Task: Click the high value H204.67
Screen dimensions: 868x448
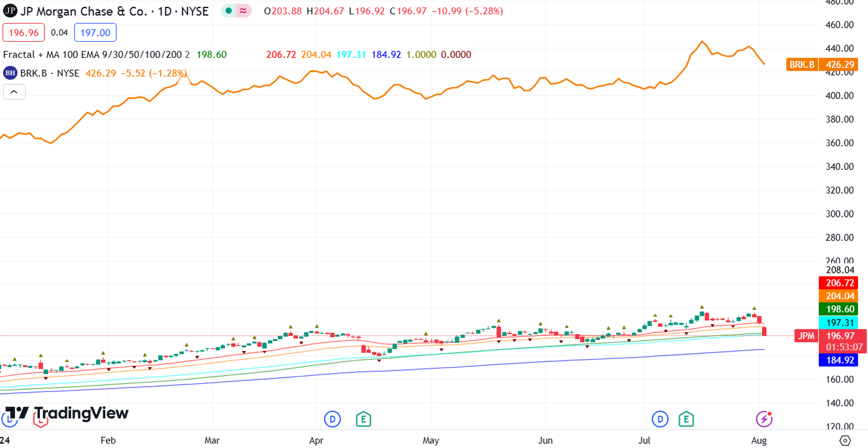Action: click(x=326, y=11)
